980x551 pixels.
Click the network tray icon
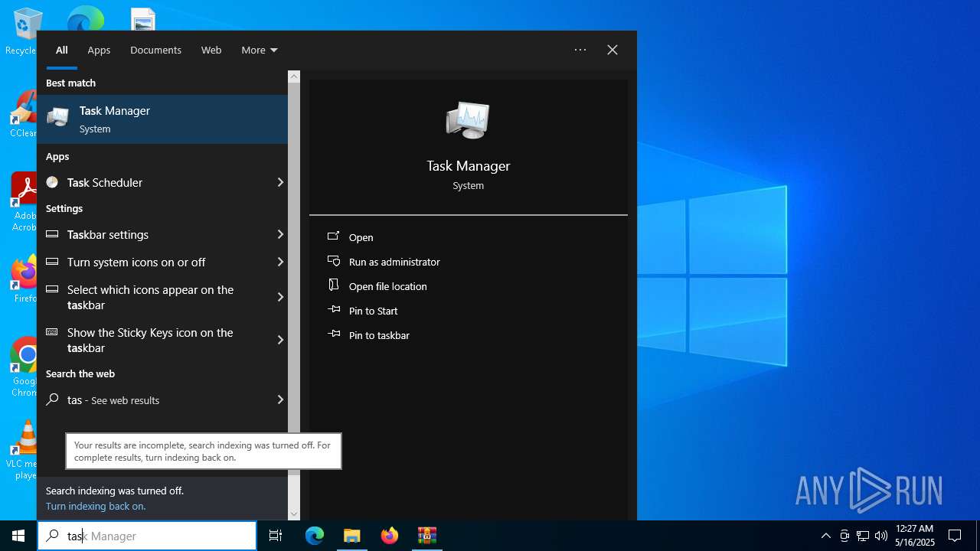863,536
